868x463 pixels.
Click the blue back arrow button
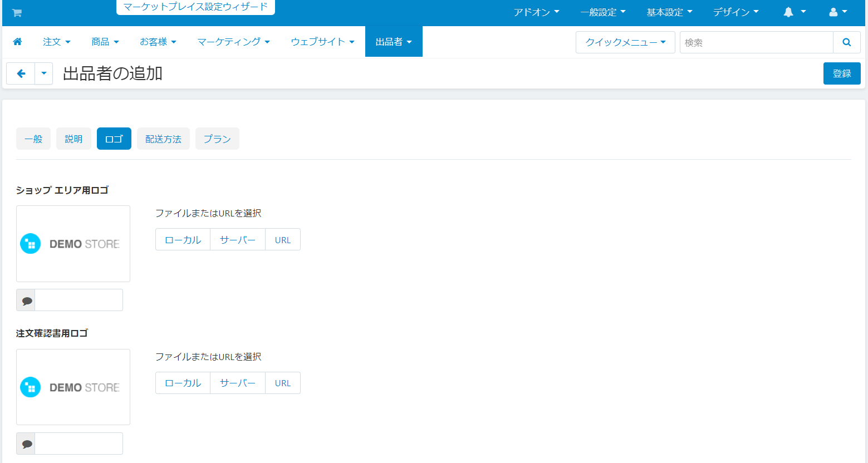(21, 73)
